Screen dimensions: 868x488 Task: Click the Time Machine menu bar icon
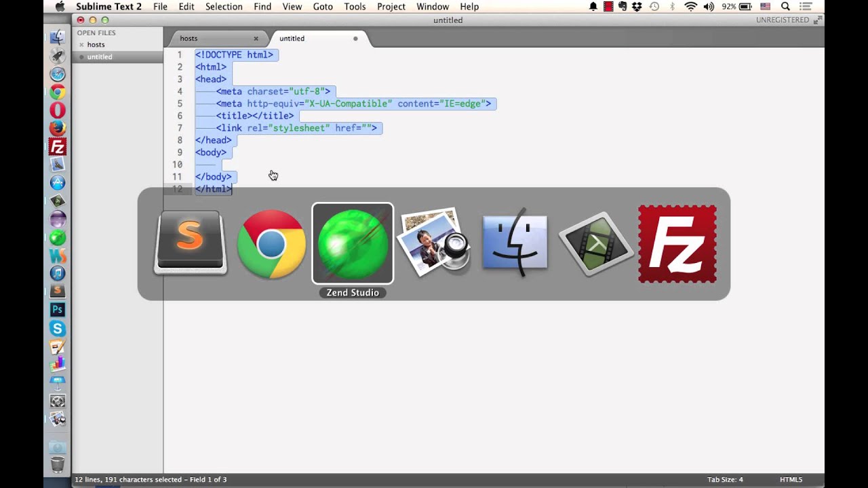(x=654, y=6)
